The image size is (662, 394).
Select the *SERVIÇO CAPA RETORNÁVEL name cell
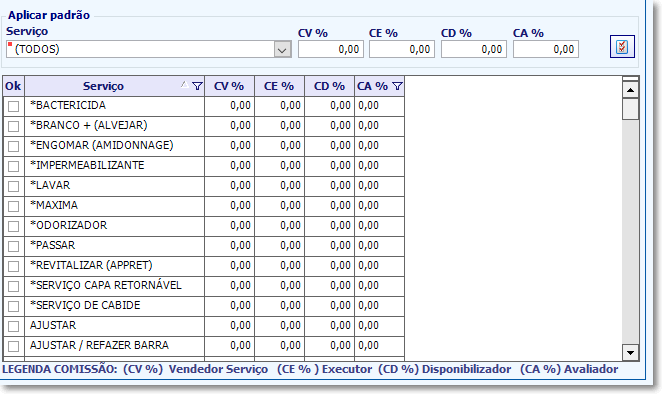coord(115,286)
